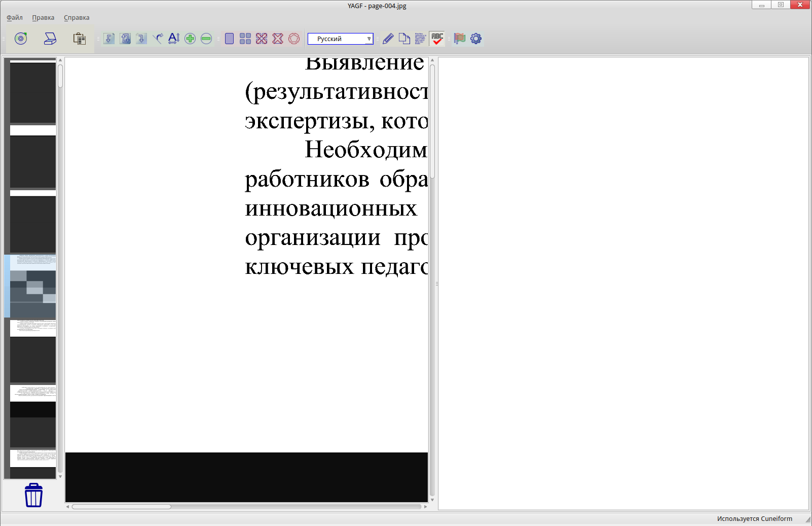
Task: Click the horizontal scrollbar under the image
Action: click(122, 506)
